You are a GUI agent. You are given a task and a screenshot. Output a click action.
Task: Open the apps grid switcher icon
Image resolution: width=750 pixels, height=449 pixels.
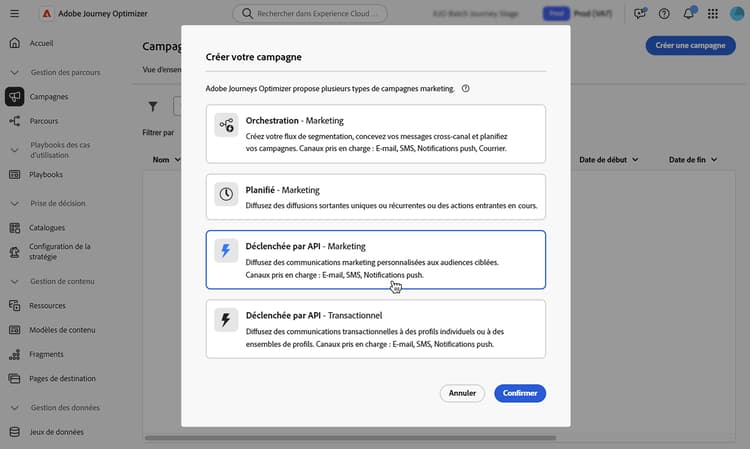tap(712, 14)
